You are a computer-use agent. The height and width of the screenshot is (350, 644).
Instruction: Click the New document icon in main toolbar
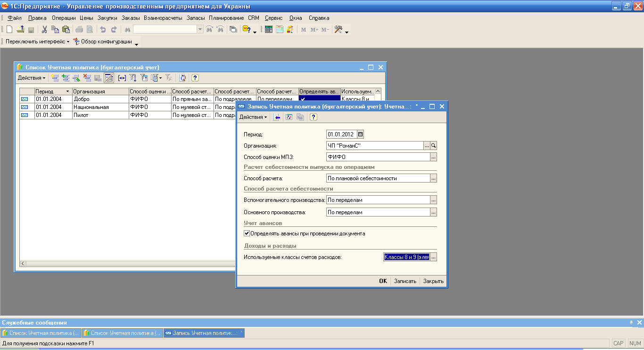pyautogui.click(x=9, y=29)
